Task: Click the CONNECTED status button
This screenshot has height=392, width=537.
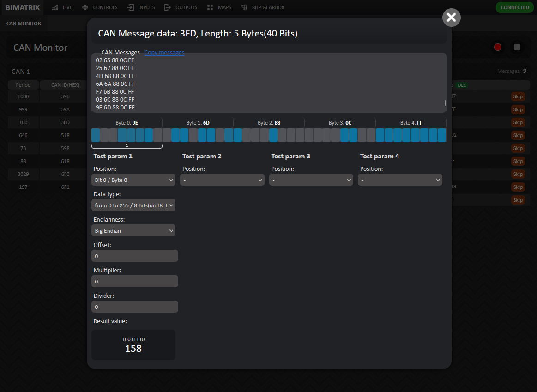Action: pyautogui.click(x=514, y=7)
